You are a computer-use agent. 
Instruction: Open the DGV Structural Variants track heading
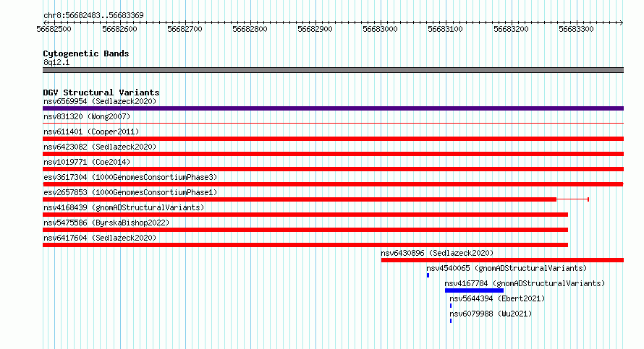pyautogui.click(x=101, y=92)
